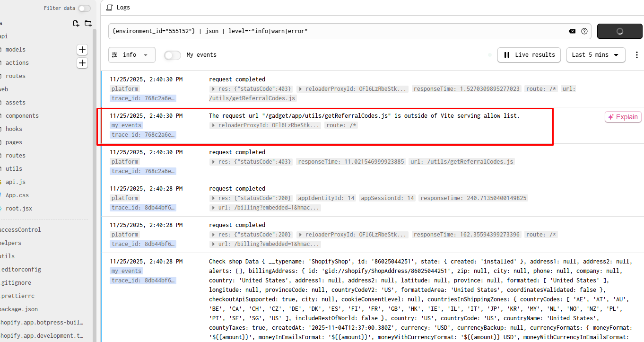This screenshot has height=342, width=644.
Task: Click the trace_id chip in the Vite log row
Action: click(143, 135)
